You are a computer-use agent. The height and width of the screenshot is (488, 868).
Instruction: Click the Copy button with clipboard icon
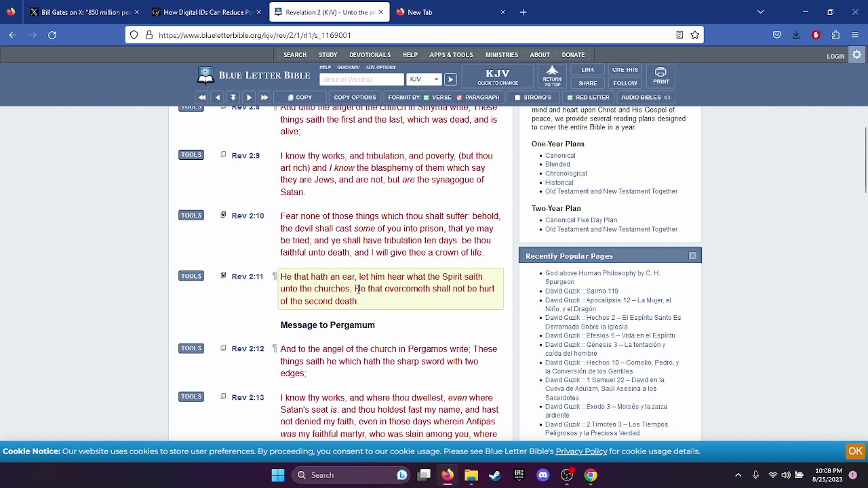pyautogui.click(x=300, y=98)
